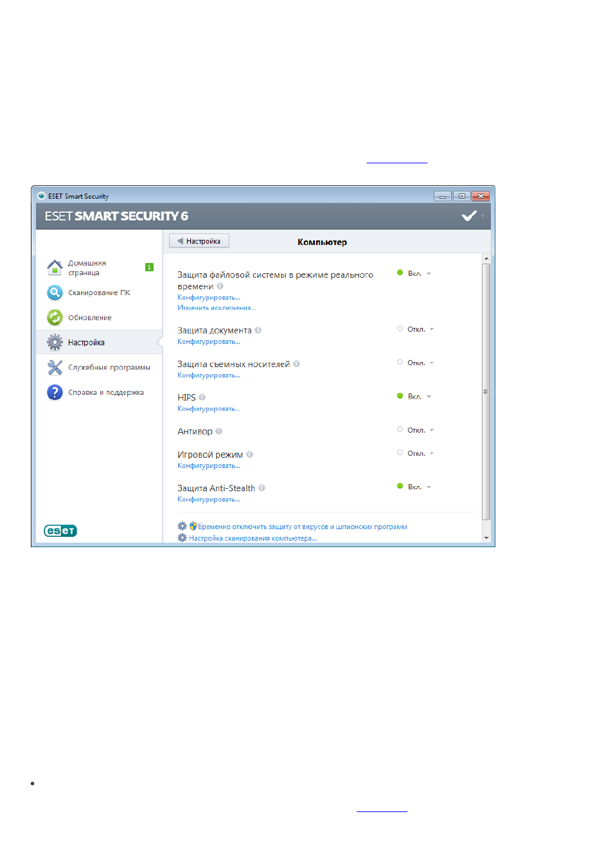This screenshot has width=613, height=868.
Task: Toggle status dot for Защита документа
Action: point(400,329)
